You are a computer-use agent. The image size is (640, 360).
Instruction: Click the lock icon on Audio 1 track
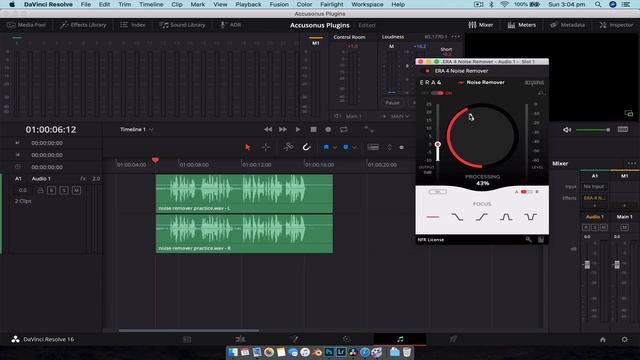(x=40, y=190)
